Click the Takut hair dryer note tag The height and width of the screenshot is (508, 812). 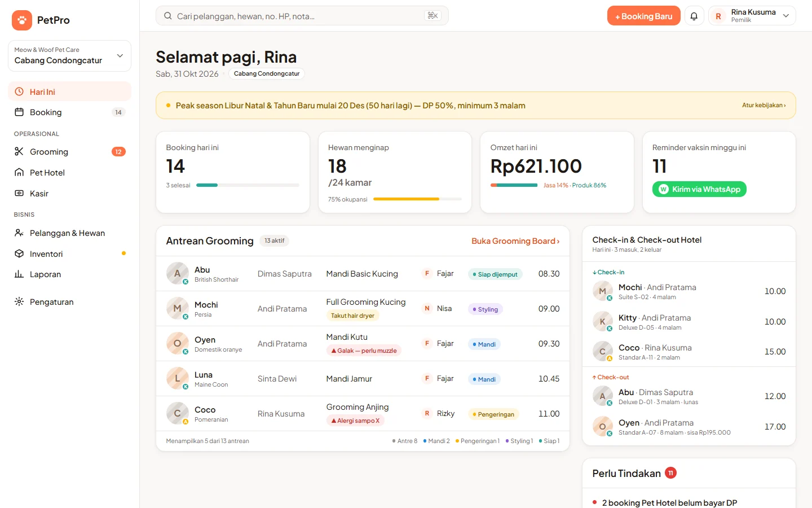click(x=353, y=316)
